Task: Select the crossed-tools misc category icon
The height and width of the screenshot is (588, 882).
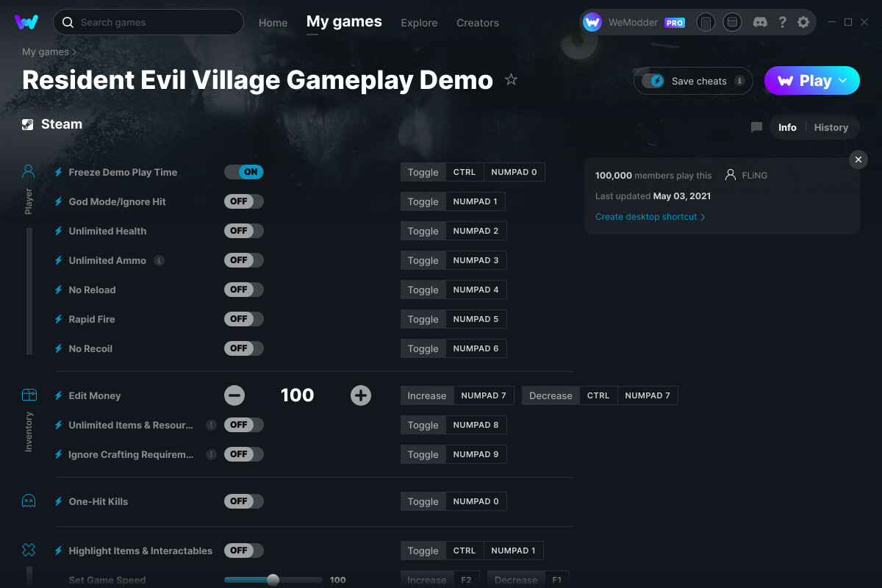Action: click(x=29, y=550)
